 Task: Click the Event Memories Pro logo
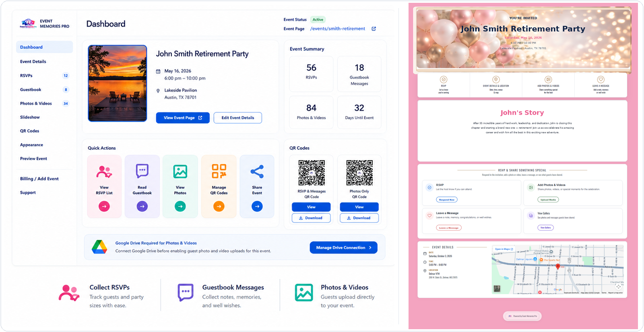(28, 23)
